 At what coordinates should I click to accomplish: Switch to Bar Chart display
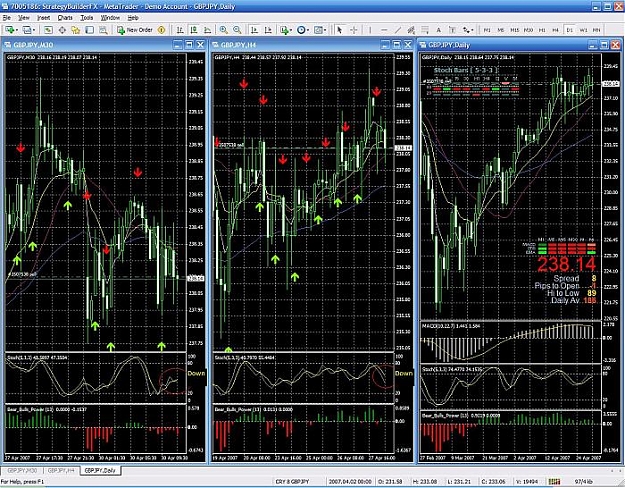[180, 30]
